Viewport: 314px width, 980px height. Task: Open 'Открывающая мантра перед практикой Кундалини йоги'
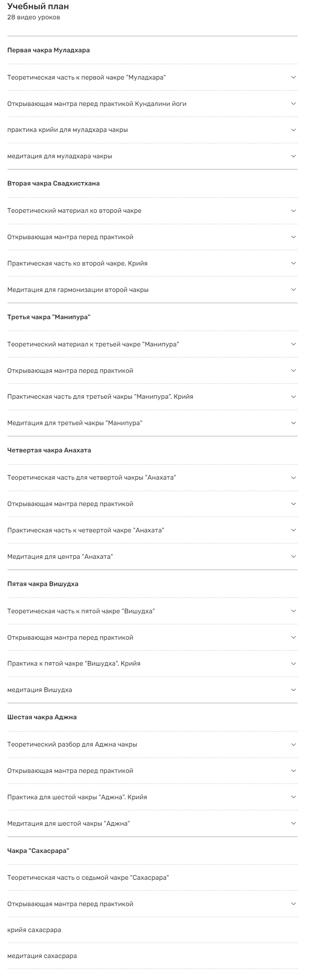click(x=157, y=103)
